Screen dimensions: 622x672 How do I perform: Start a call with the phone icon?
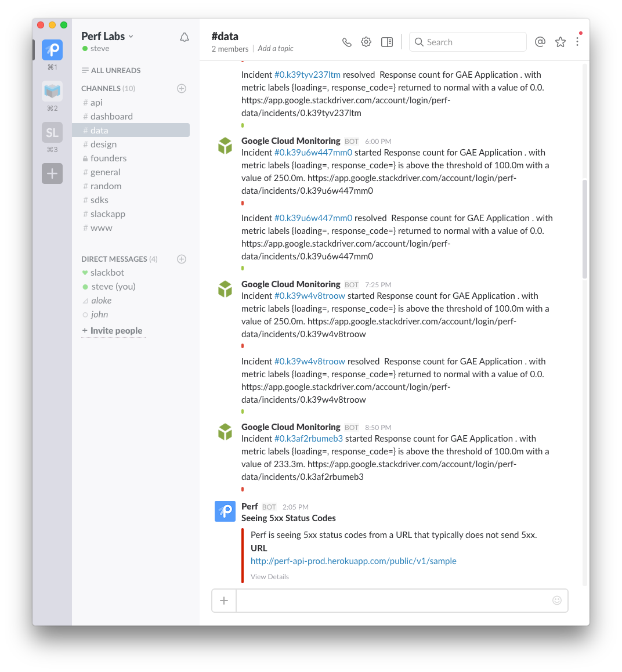point(347,42)
